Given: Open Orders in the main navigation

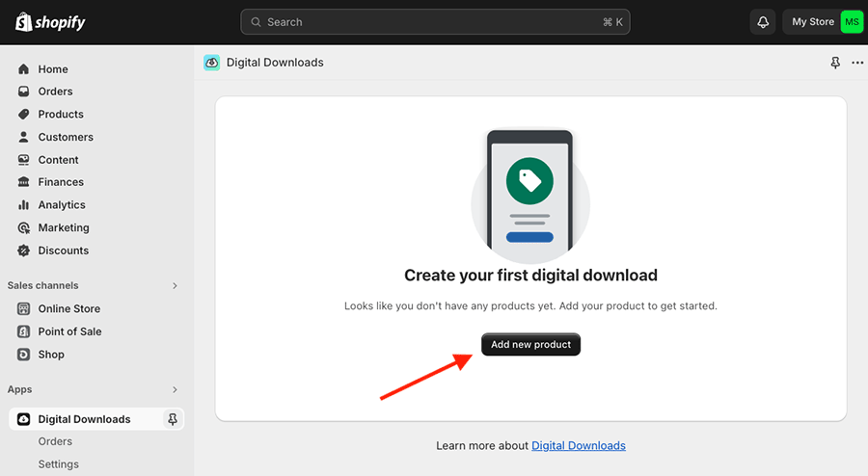Looking at the screenshot, I should click(55, 92).
